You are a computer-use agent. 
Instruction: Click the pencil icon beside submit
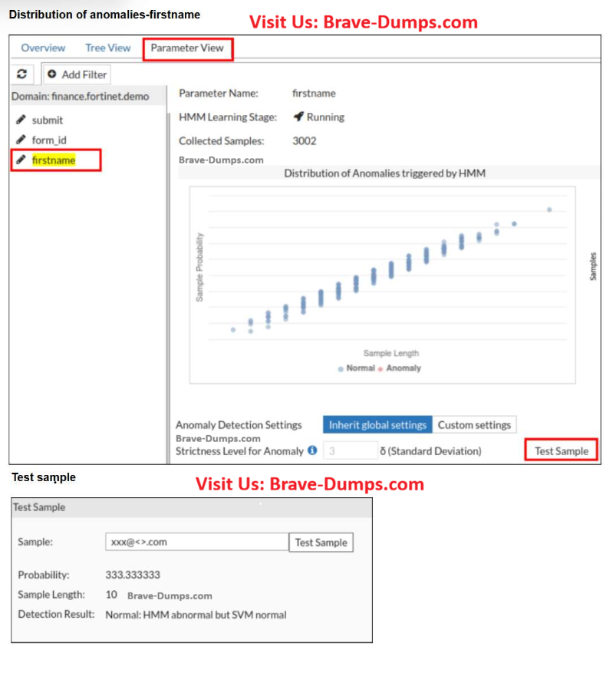tap(21, 120)
